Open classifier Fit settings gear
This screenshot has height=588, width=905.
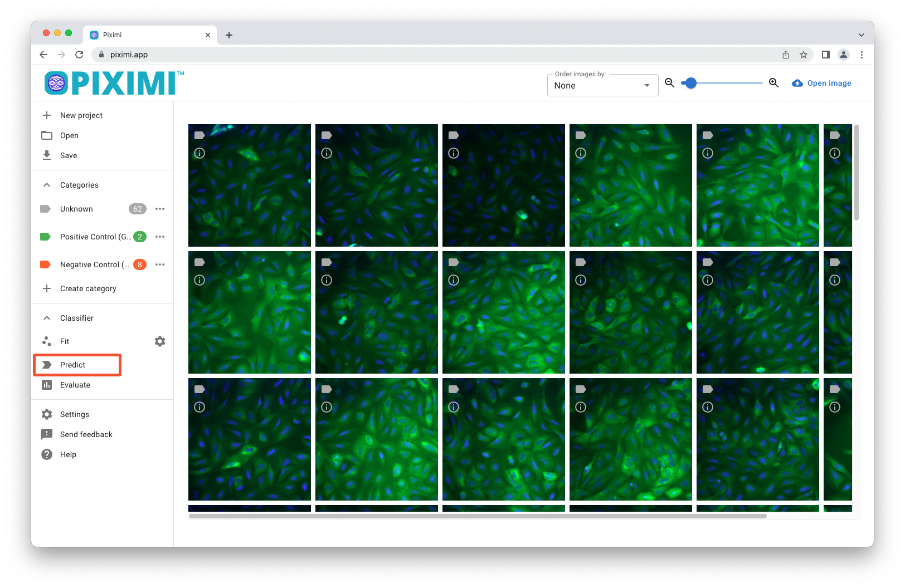pos(160,341)
